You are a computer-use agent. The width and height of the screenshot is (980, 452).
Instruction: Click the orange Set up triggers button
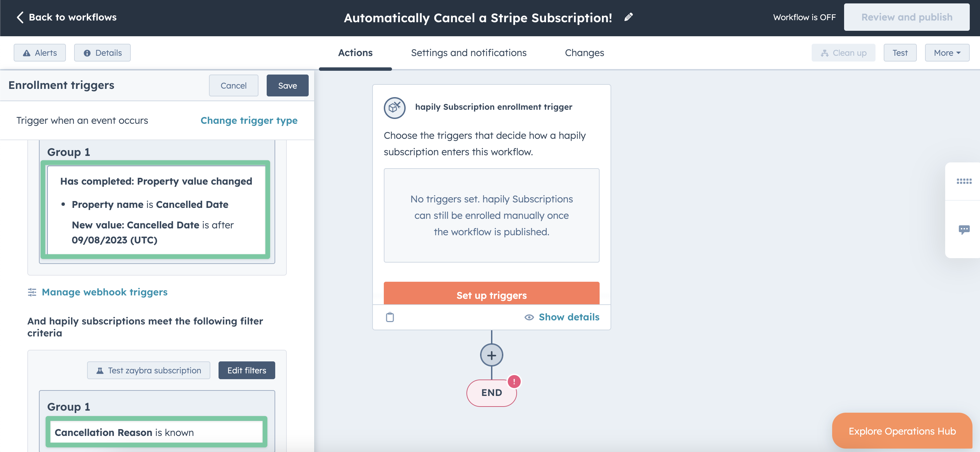coord(491,294)
